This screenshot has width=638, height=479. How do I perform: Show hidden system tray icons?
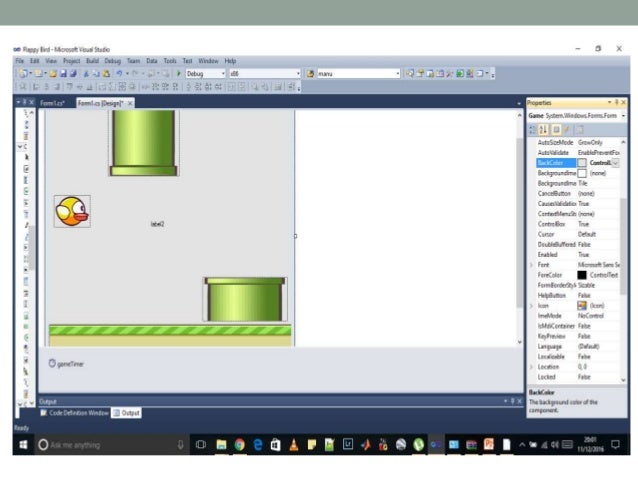click(522, 445)
